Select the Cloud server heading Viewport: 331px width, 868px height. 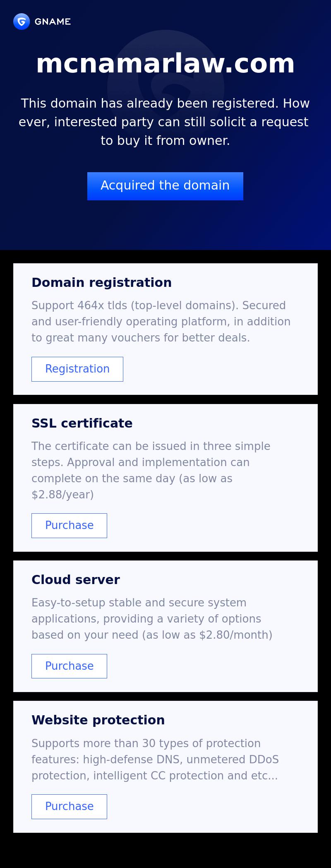tap(76, 579)
